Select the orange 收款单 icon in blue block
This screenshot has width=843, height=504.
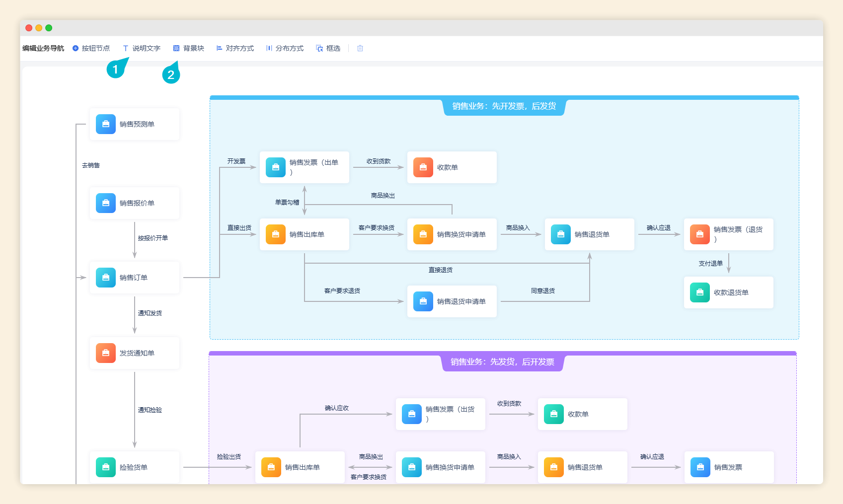[x=423, y=167]
